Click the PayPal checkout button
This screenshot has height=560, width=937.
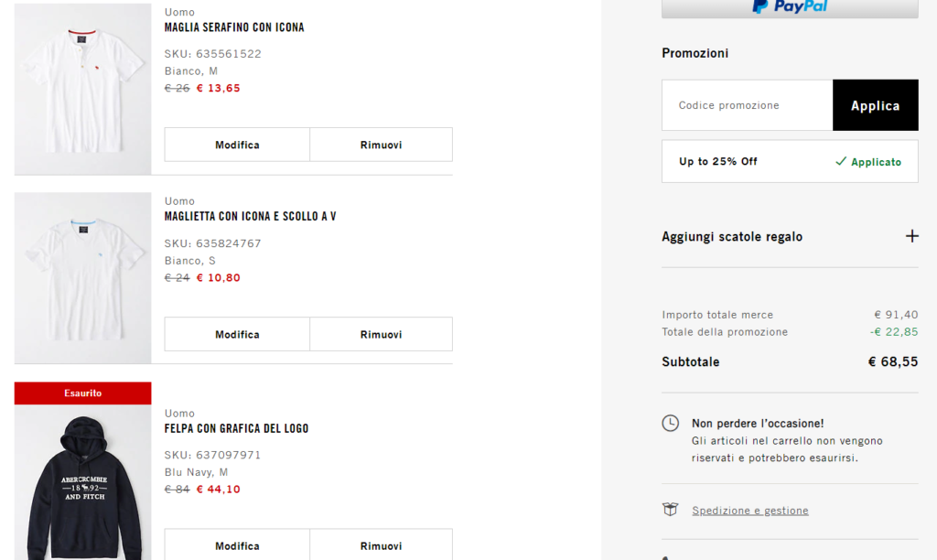pos(790,7)
